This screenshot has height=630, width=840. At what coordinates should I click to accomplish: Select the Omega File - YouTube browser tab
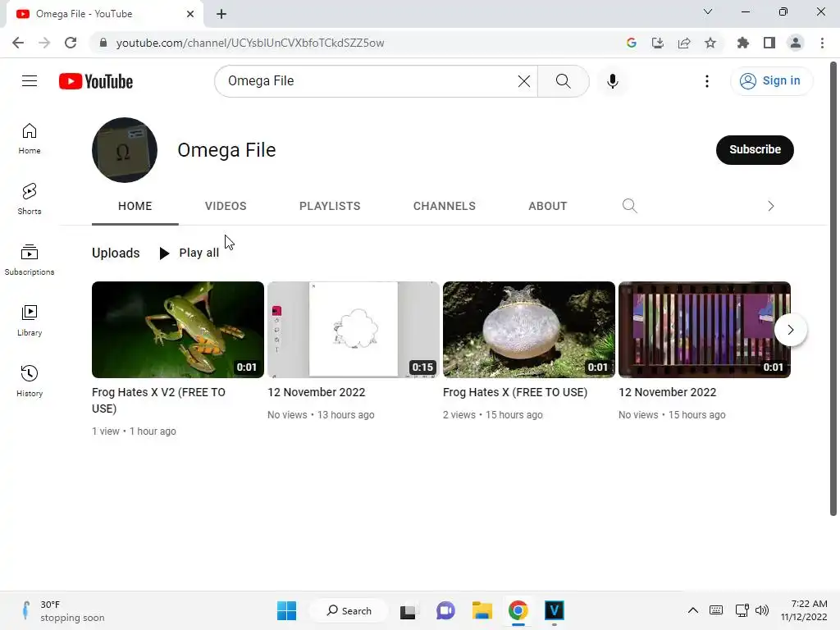click(x=105, y=14)
